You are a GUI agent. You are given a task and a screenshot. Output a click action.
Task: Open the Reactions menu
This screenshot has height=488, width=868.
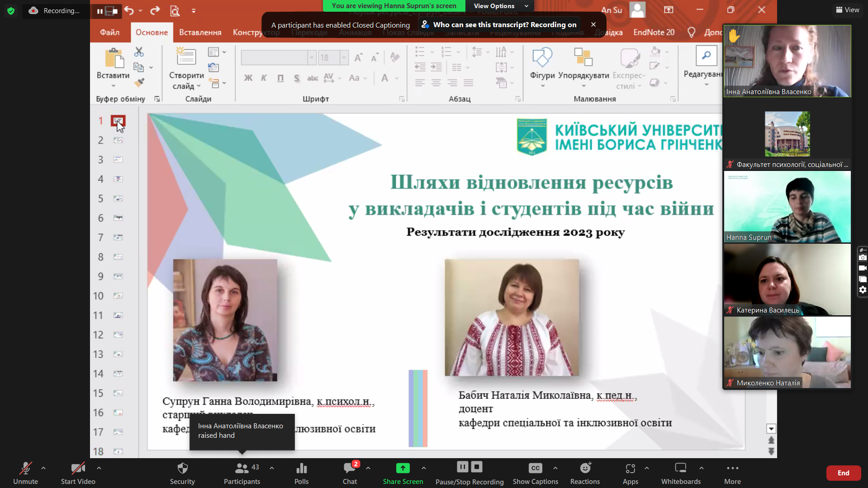coord(585,468)
